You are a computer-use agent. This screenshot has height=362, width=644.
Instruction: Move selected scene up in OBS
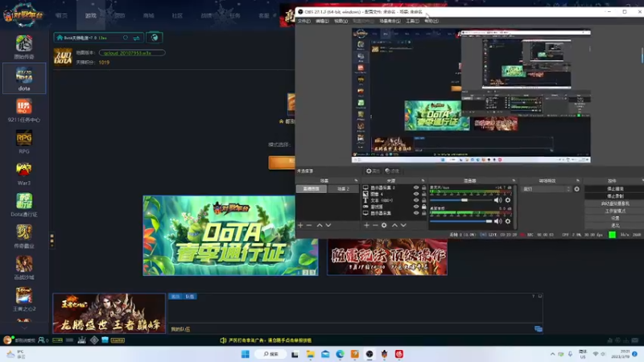coord(320,225)
